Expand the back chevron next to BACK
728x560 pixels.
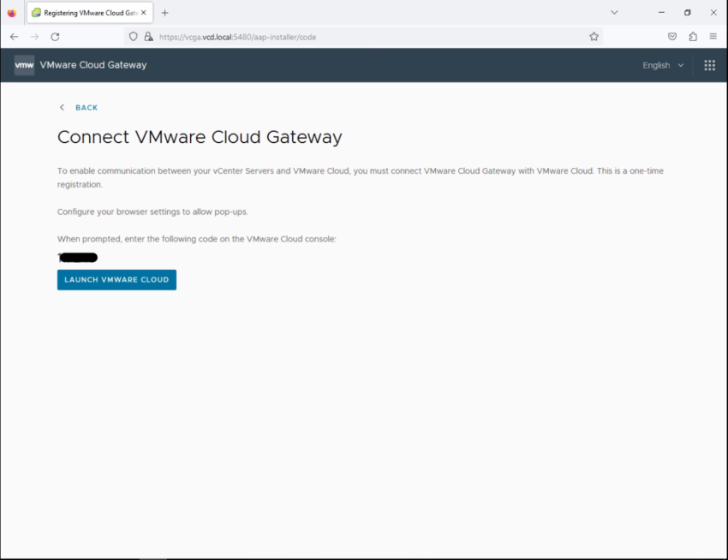pyautogui.click(x=61, y=107)
